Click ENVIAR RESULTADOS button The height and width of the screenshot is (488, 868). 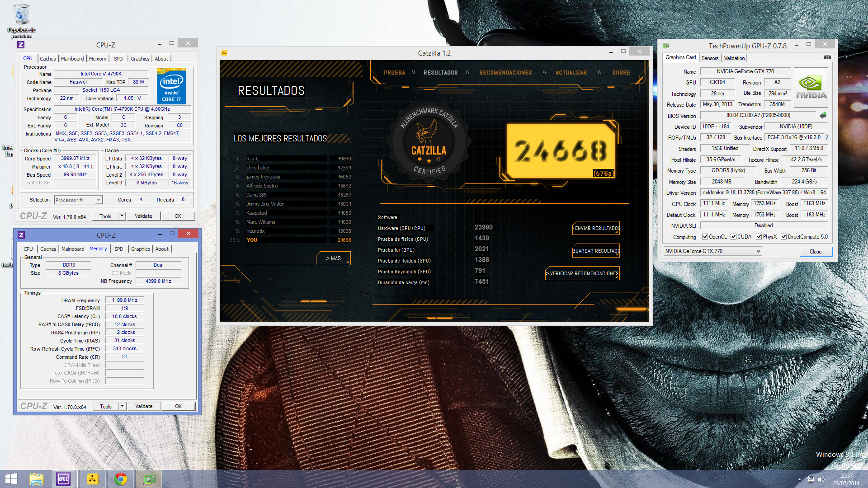point(596,229)
